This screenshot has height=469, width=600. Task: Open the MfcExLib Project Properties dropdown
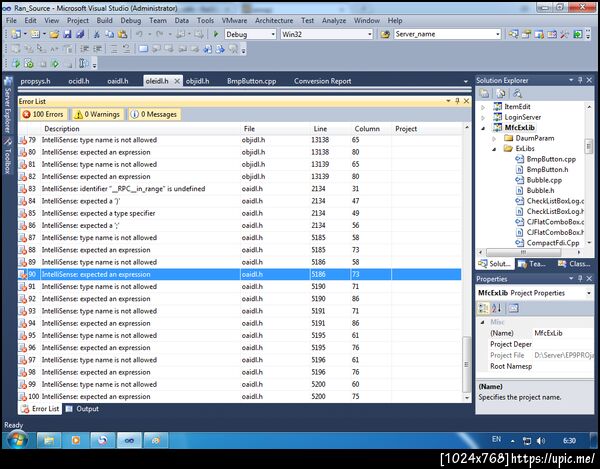pos(589,293)
